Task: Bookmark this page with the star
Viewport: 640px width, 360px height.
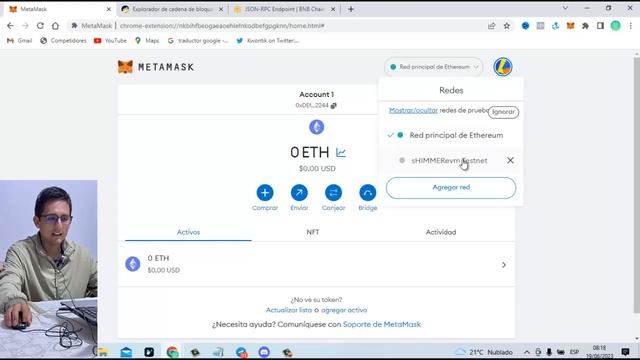Action: point(507,26)
